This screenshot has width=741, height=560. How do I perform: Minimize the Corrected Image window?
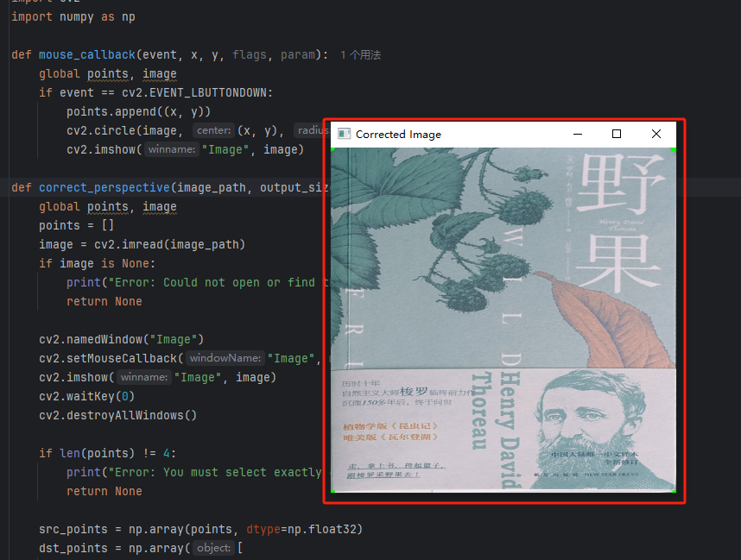pyautogui.click(x=578, y=134)
